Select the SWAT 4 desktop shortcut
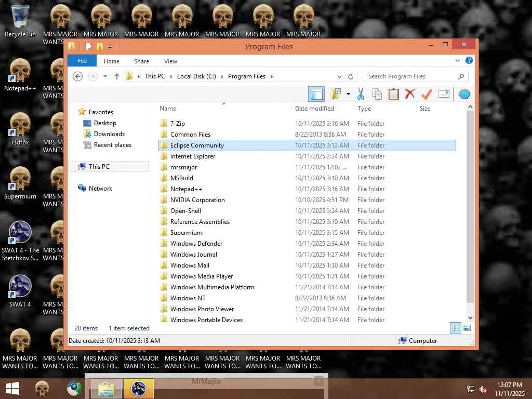This screenshot has width=532, height=399. tap(20, 291)
